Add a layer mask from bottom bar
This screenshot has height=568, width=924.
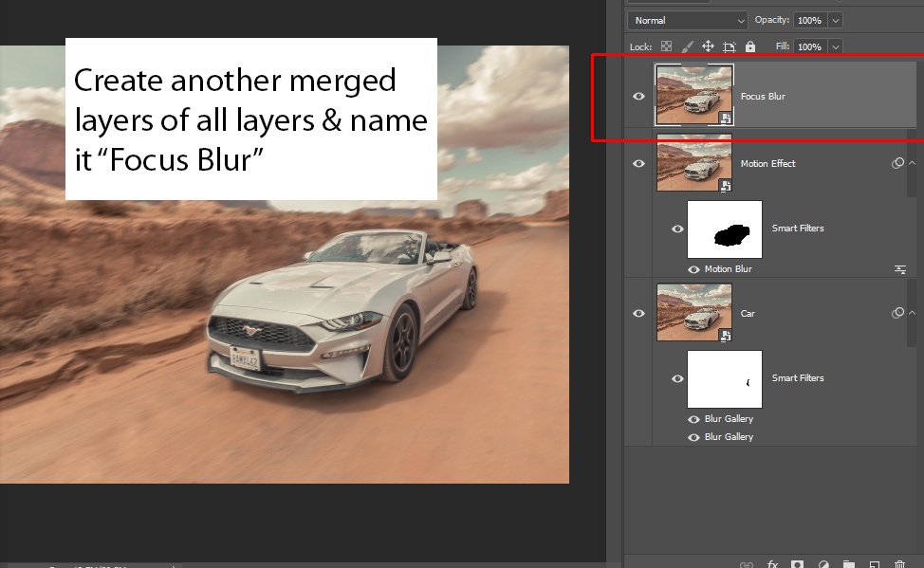798,564
